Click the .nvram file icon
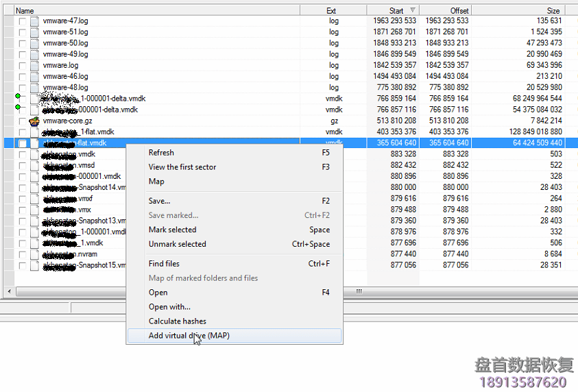The height and width of the screenshot is (392, 578). [x=34, y=254]
